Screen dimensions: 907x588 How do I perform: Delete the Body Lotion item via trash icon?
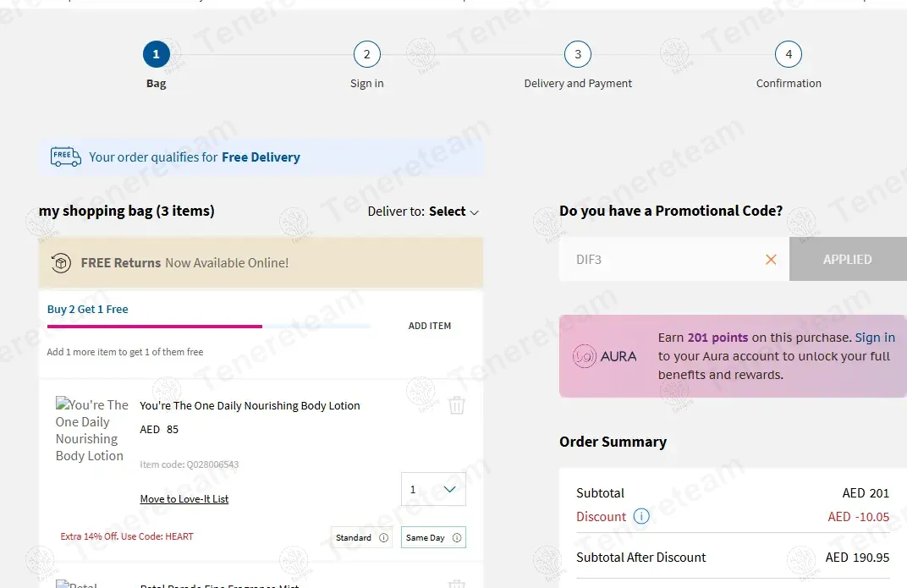tap(456, 404)
